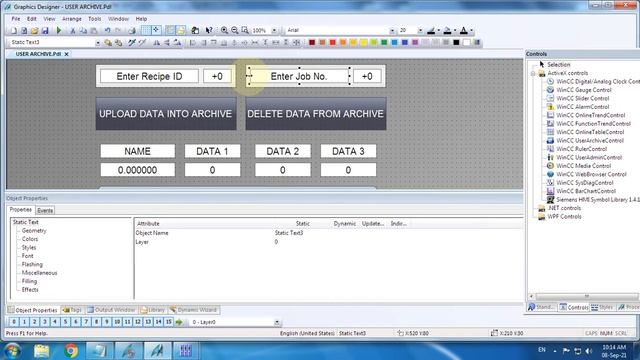Toggle layer 10 visibility button

click(117, 322)
